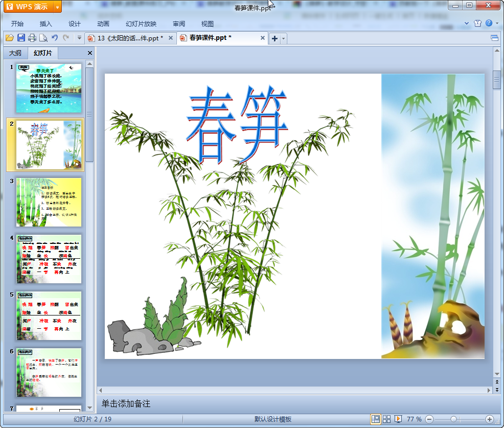Image resolution: width=504 pixels, height=428 pixels.
Task: Switch to Normal view icon in status bar
Action: [375, 419]
